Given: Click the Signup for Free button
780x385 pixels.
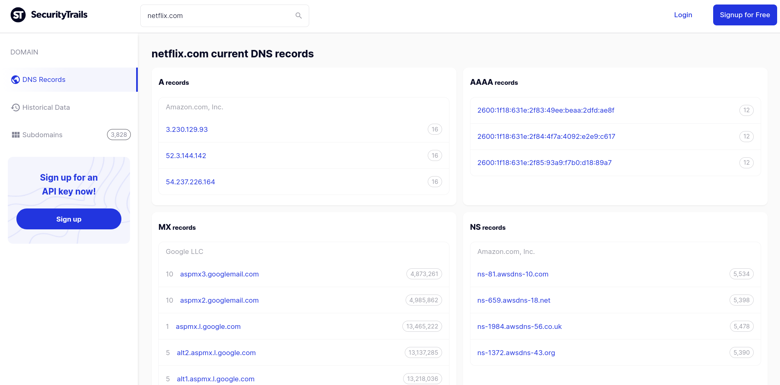Looking at the screenshot, I should (745, 15).
